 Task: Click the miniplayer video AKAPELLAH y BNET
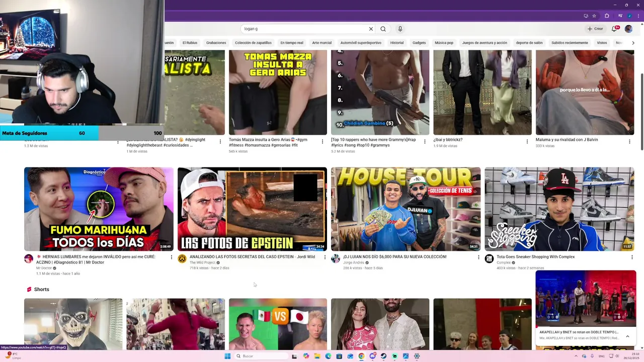tap(586, 299)
